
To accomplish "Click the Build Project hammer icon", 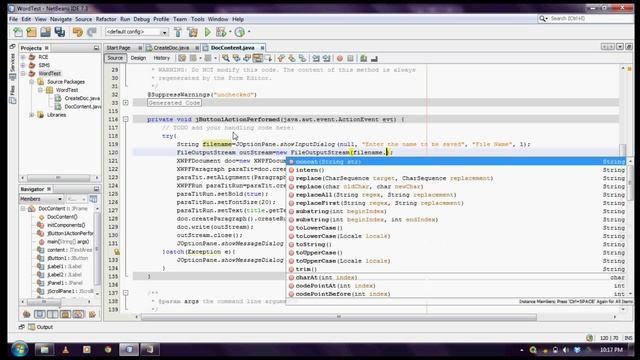I will pyautogui.click(x=178, y=32).
